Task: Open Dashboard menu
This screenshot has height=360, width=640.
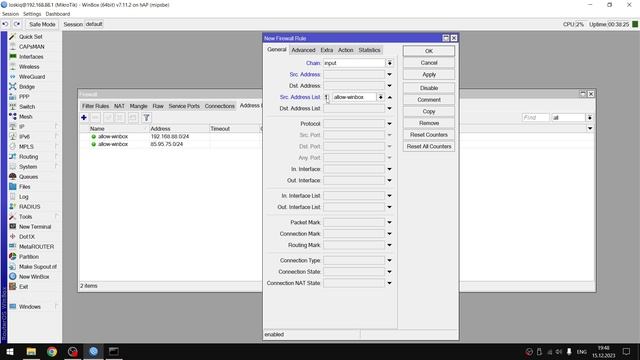Action: (x=58, y=14)
